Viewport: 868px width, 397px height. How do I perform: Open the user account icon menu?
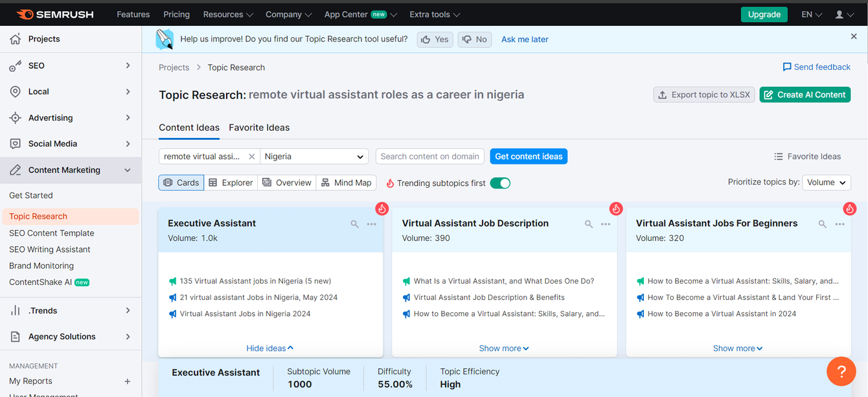(844, 14)
